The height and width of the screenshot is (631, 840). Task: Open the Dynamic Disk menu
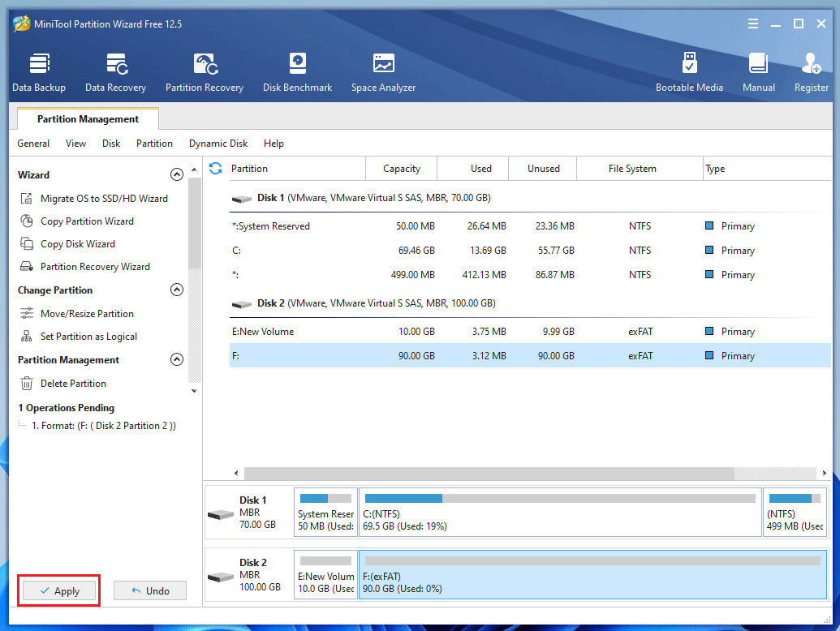pos(218,144)
